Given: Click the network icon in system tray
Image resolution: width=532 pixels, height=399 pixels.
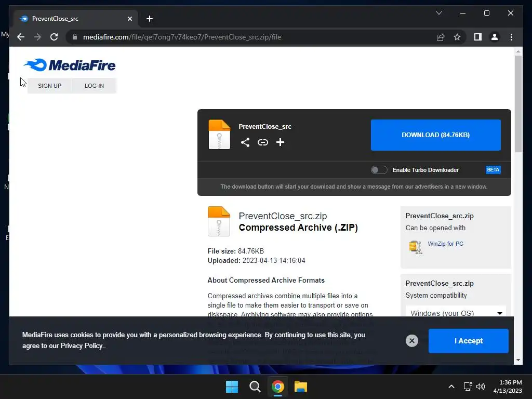Looking at the screenshot, I should click(x=468, y=387).
